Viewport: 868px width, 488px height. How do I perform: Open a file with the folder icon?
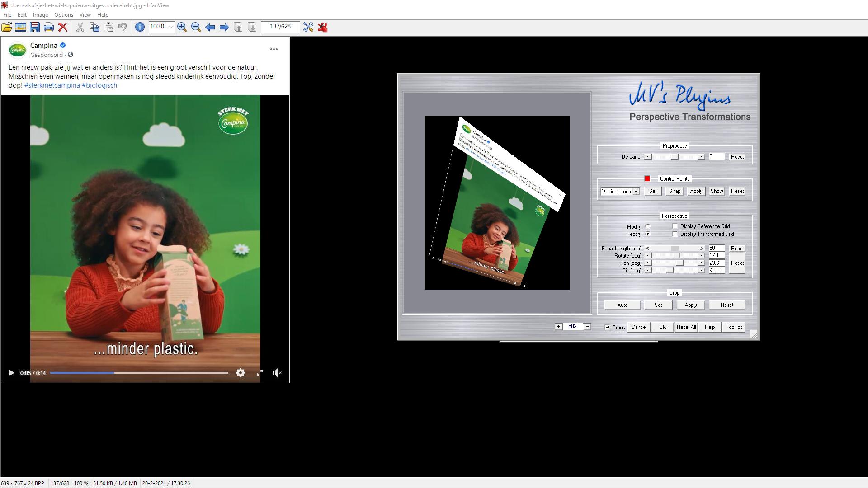[7, 28]
